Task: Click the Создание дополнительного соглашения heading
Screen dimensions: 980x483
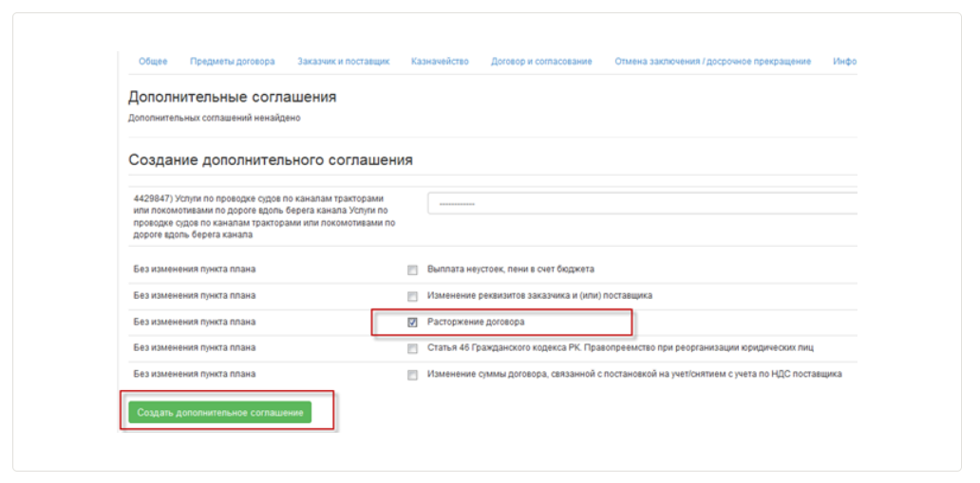Action: point(270,160)
